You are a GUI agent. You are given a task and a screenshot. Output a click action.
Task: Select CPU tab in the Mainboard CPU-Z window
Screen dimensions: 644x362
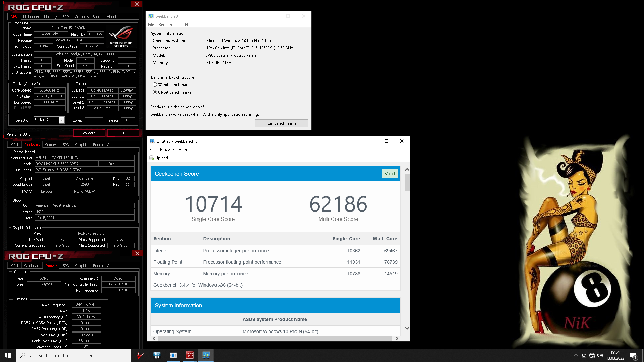pos(15,145)
